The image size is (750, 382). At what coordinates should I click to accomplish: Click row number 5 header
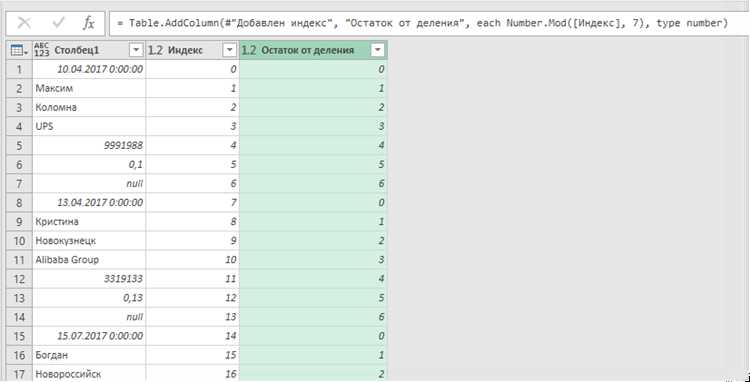[20, 145]
